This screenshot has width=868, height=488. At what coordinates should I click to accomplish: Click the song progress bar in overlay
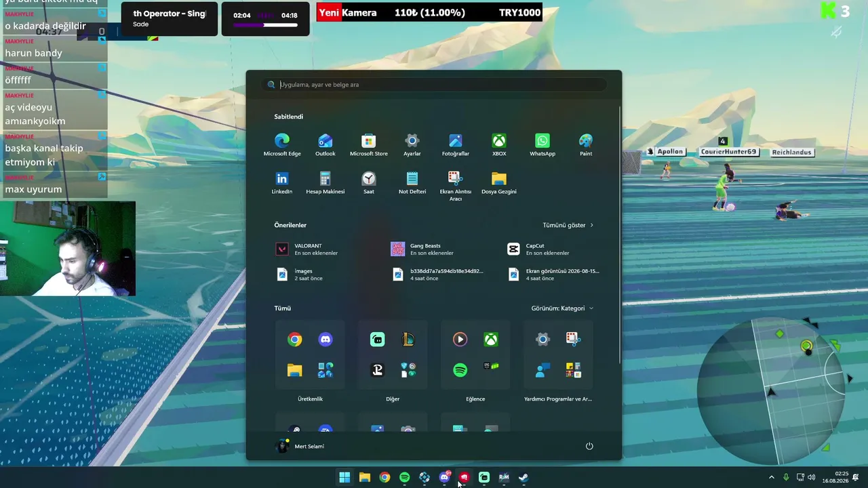(x=265, y=26)
